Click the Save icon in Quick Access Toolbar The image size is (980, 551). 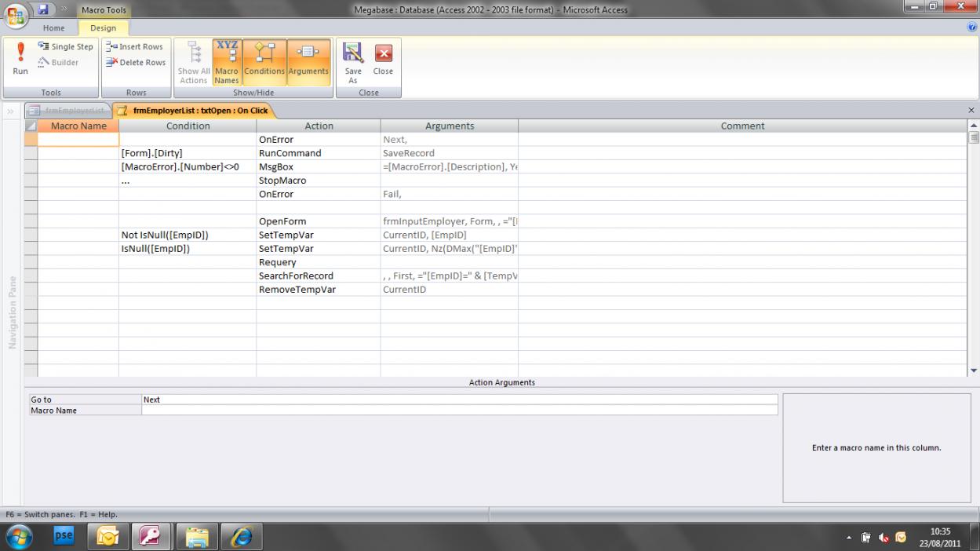tap(44, 9)
